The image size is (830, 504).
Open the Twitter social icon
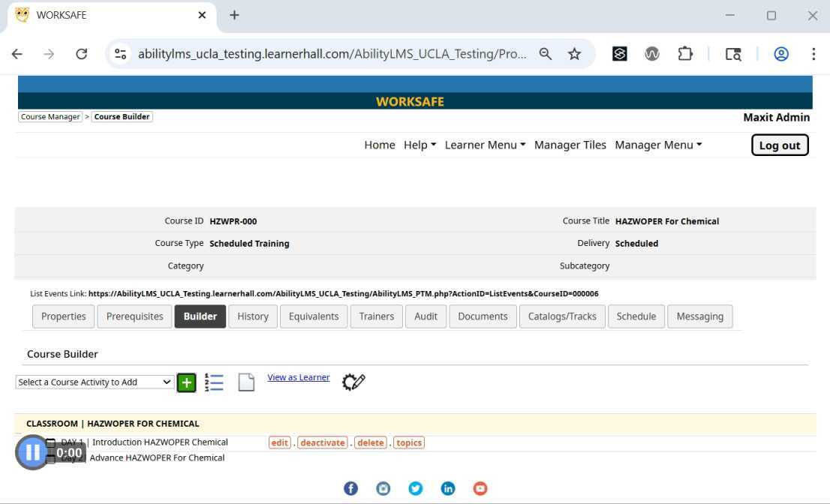(416, 488)
